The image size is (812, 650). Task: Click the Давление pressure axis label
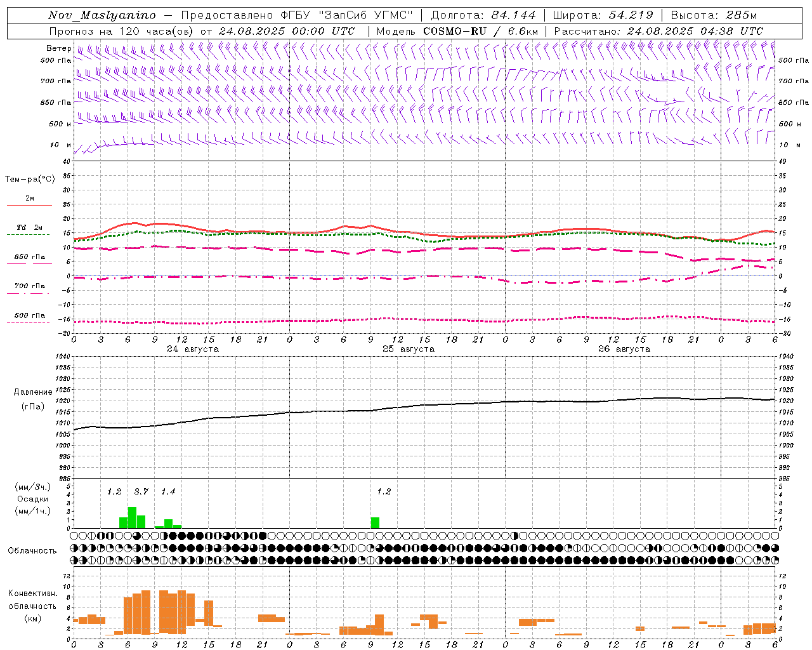[33, 392]
